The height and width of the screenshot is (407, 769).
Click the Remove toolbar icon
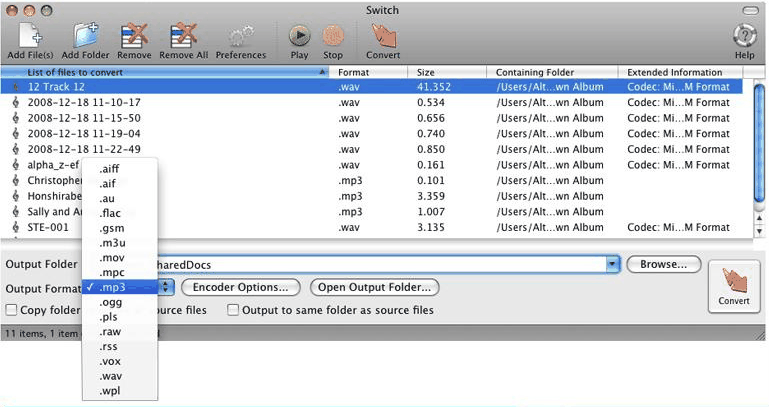click(x=133, y=36)
